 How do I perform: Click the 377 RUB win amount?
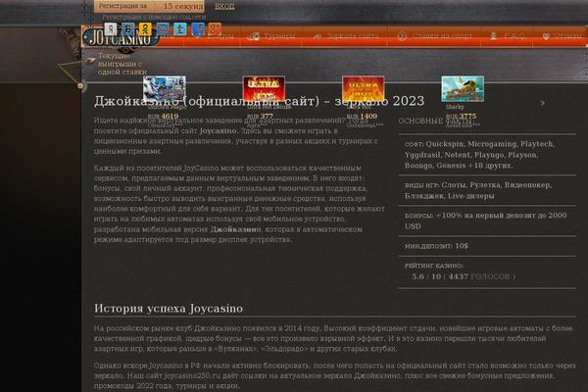tap(261, 117)
